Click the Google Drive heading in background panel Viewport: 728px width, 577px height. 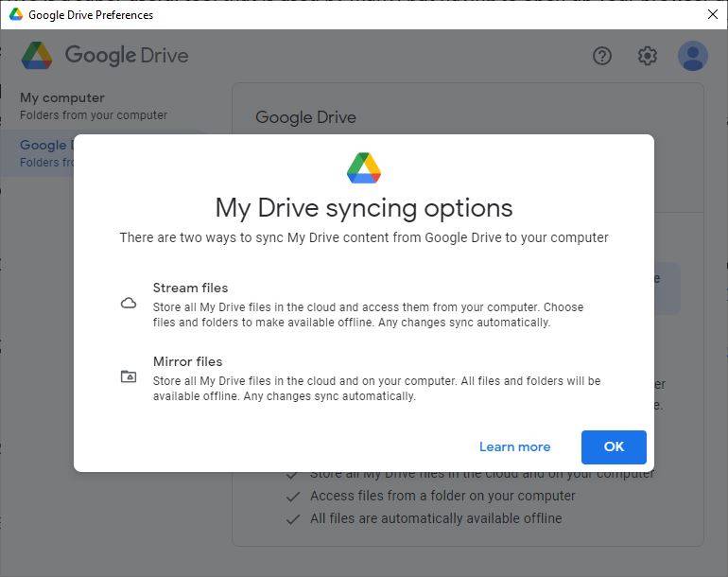pos(305,117)
